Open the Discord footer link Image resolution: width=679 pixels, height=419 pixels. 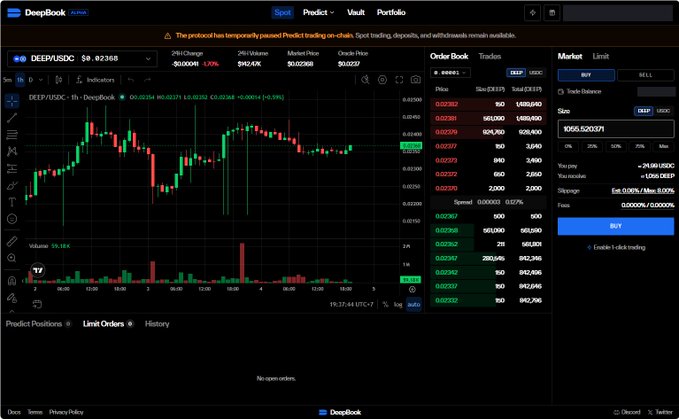627,412
